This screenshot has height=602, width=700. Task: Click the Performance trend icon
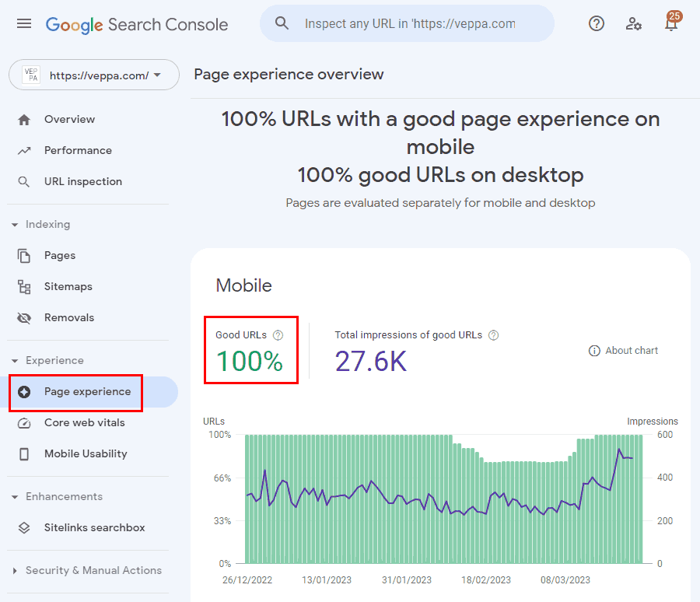click(24, 151)
